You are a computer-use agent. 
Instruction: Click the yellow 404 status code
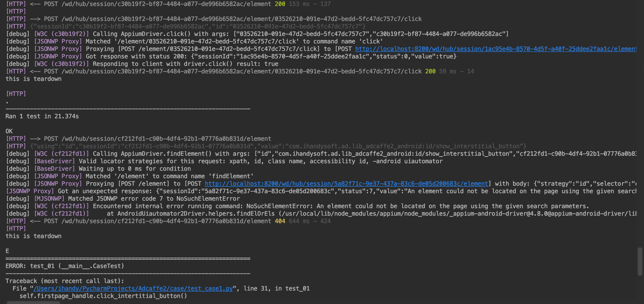pos(280,221)
